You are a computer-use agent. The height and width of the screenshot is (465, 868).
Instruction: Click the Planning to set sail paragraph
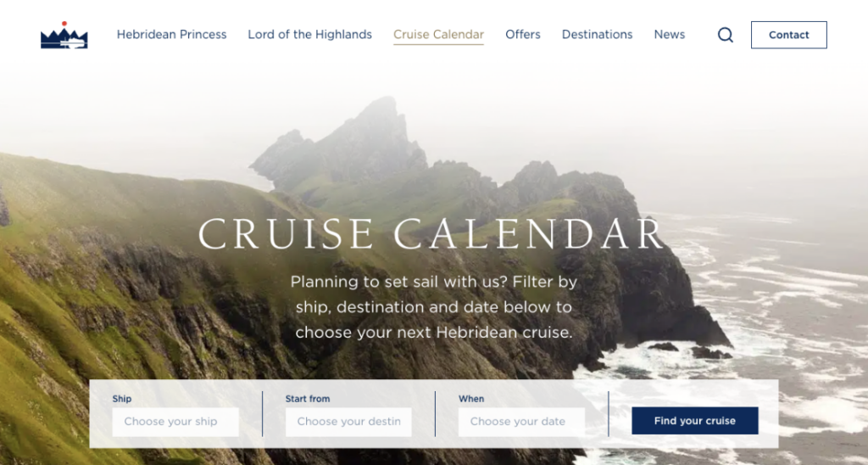[x=433, y=307]
